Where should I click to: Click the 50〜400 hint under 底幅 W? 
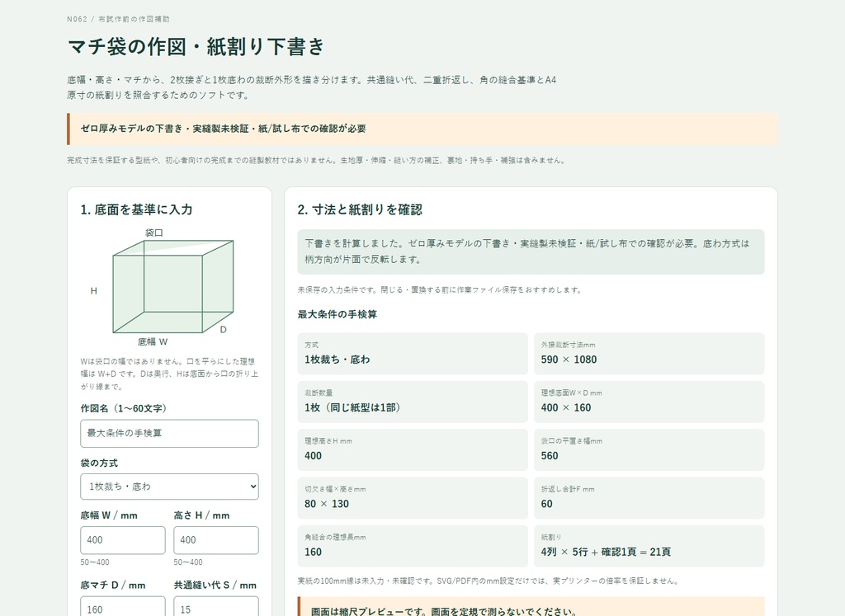95,562
